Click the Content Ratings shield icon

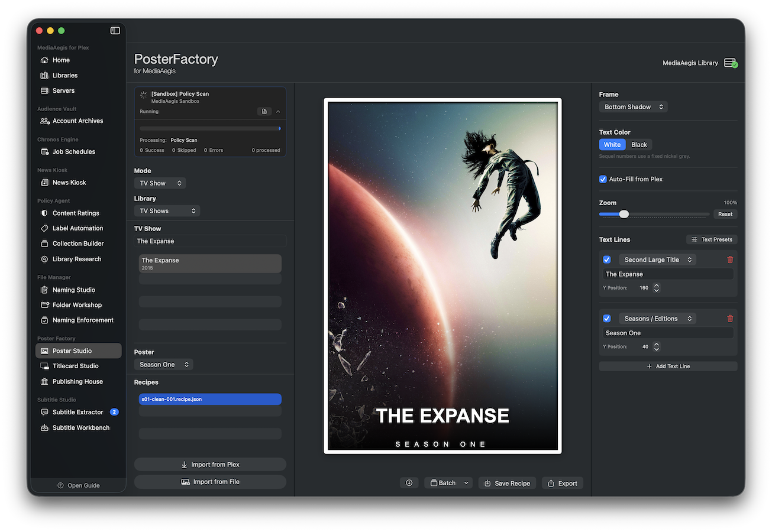(44, 213)
